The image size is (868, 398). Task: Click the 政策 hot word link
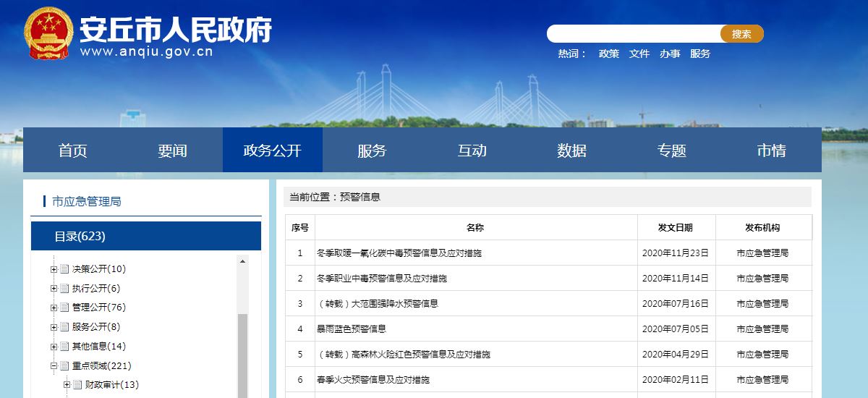(x=609, y=54)
